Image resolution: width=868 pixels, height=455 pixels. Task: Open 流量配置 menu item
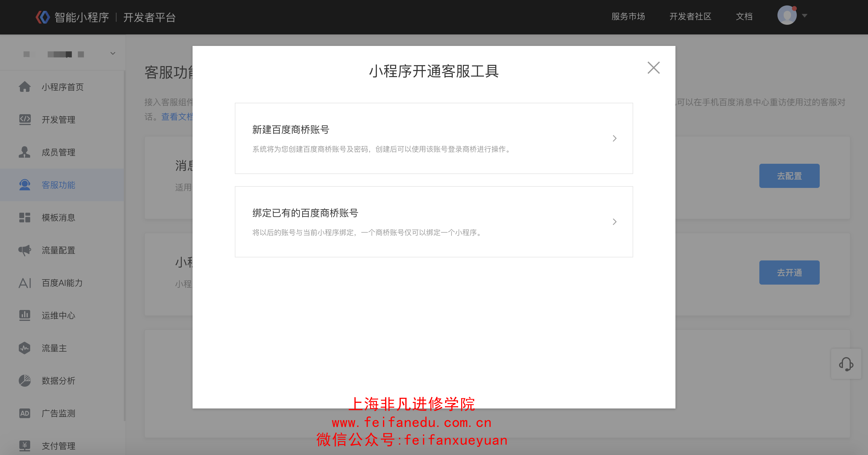[62, 250]
